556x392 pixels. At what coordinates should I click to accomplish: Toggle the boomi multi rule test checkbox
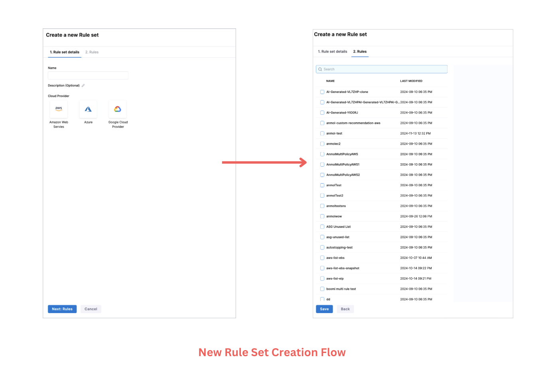(x=322, y=289)
